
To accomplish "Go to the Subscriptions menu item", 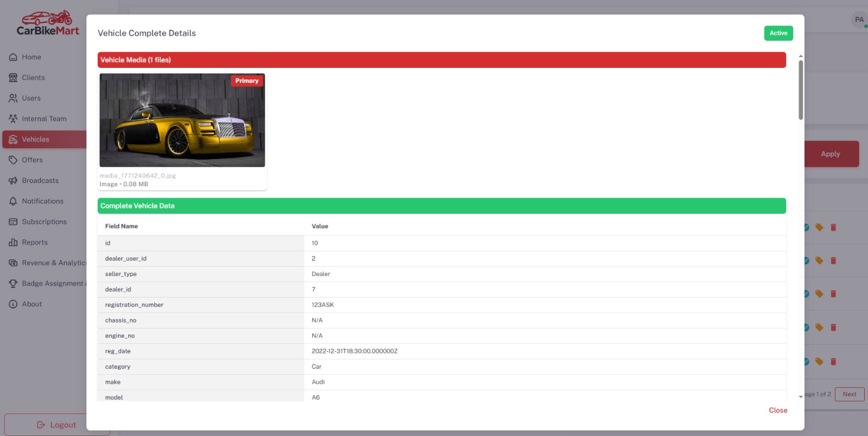I will tap(44, 222).
